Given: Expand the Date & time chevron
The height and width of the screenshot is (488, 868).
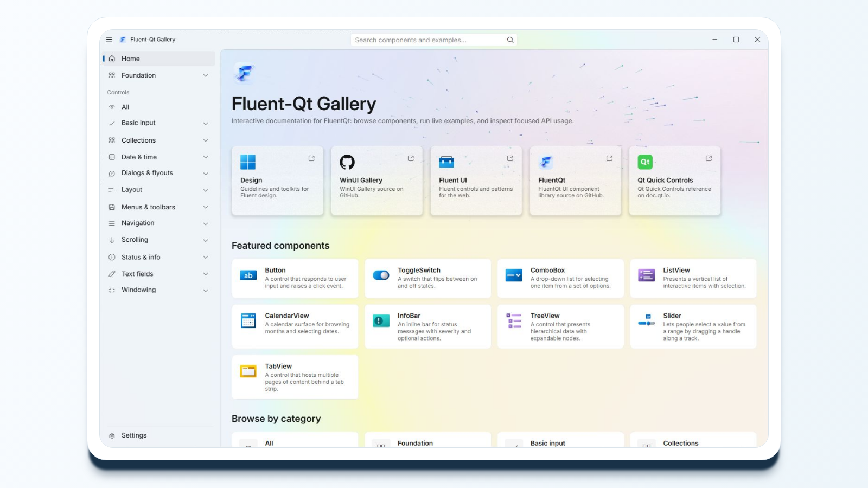Looking at the screenshot, I should click(x=206, y=157).
